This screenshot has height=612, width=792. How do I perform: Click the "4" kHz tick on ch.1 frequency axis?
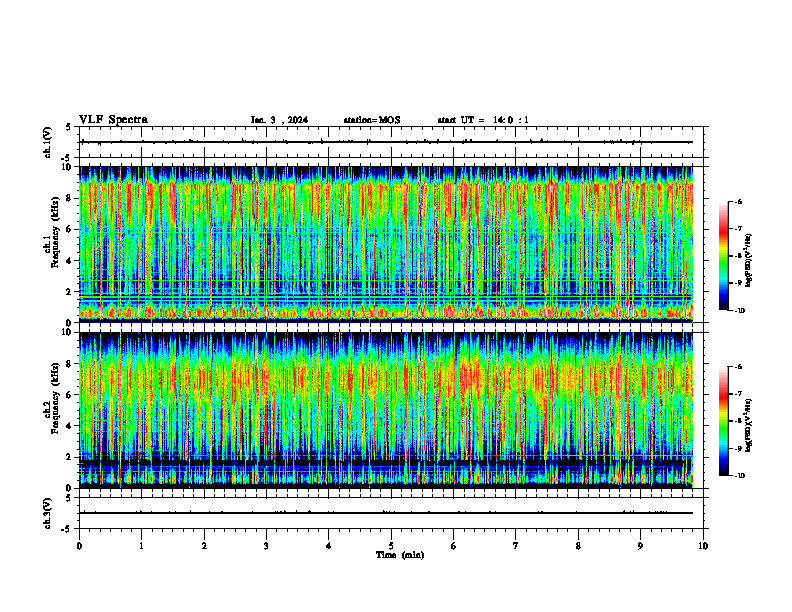[70, 261]
